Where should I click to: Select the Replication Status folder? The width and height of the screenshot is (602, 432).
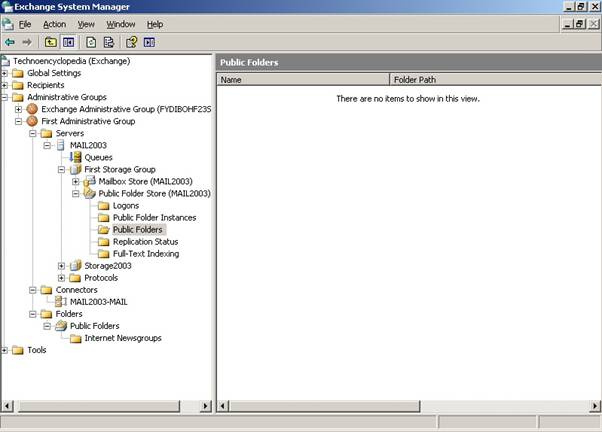pos(145,241)
